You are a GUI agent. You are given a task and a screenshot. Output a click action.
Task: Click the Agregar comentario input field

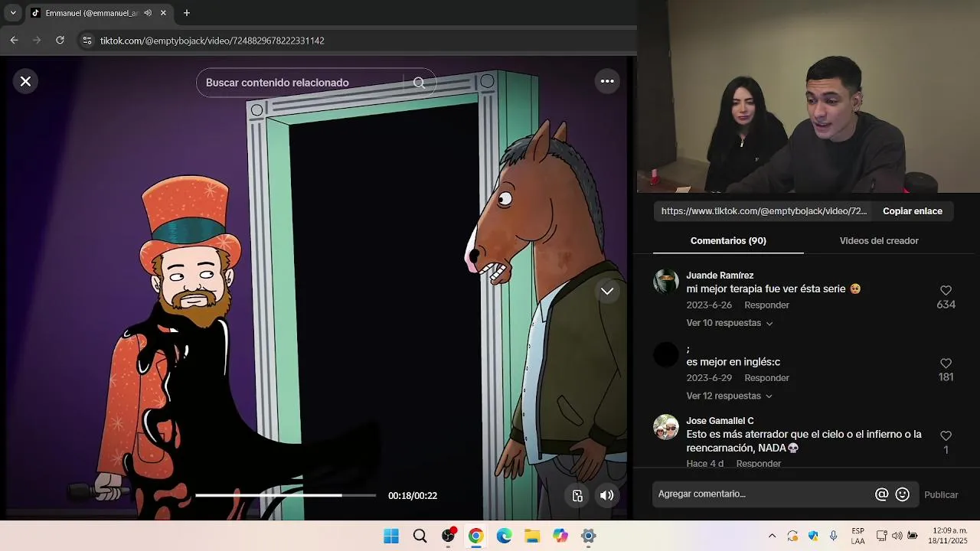click(x=762, y=494)
